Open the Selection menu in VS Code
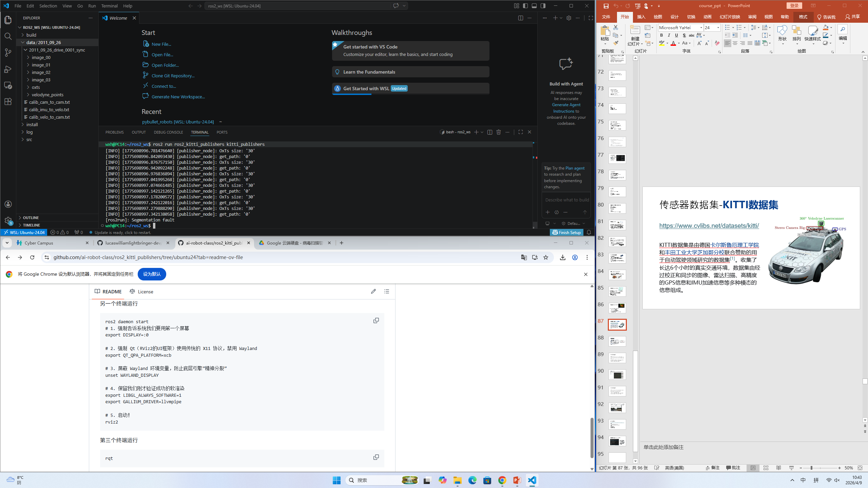 tap(48, 6)
